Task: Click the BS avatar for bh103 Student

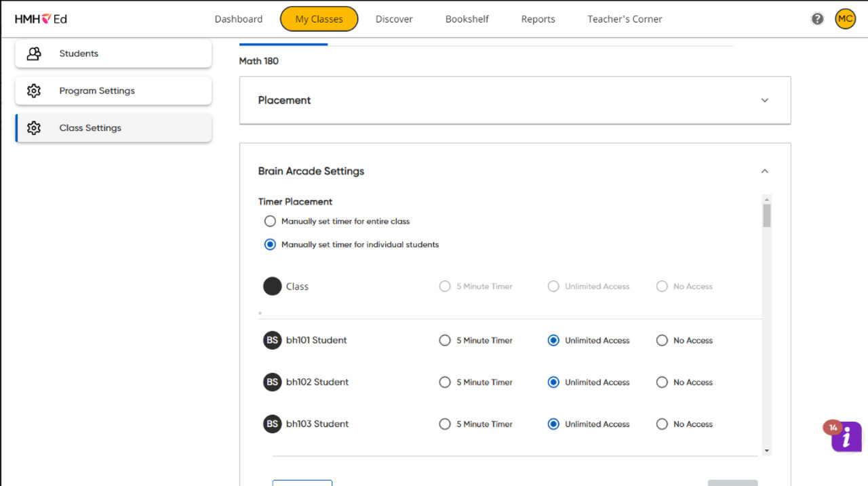Action: point(272,424)
